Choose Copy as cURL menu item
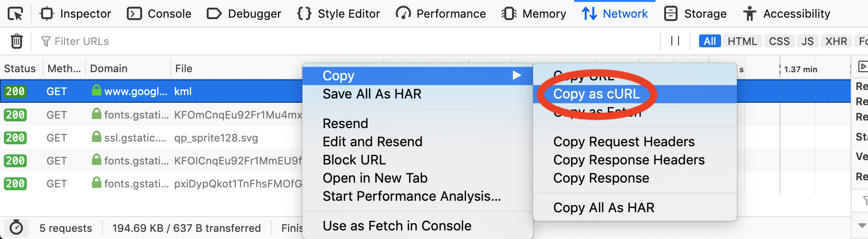This screenshot has height=239, width=868. (596, 94)
